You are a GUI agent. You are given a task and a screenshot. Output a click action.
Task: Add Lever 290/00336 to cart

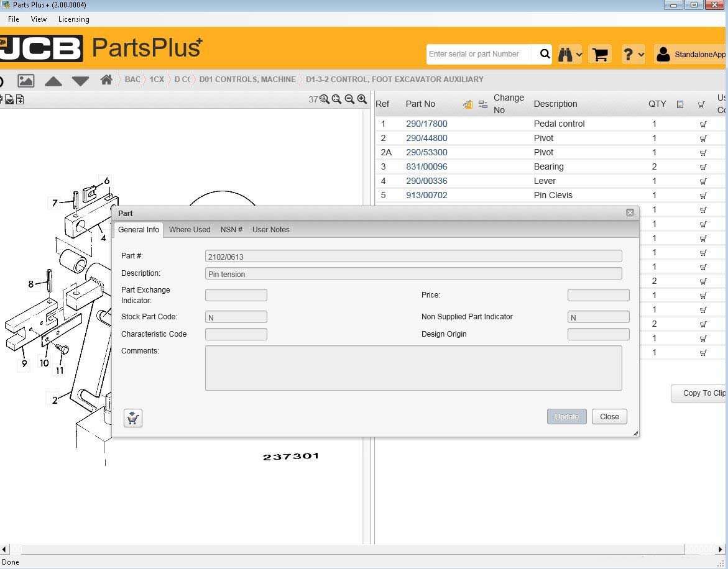(703, 181)
